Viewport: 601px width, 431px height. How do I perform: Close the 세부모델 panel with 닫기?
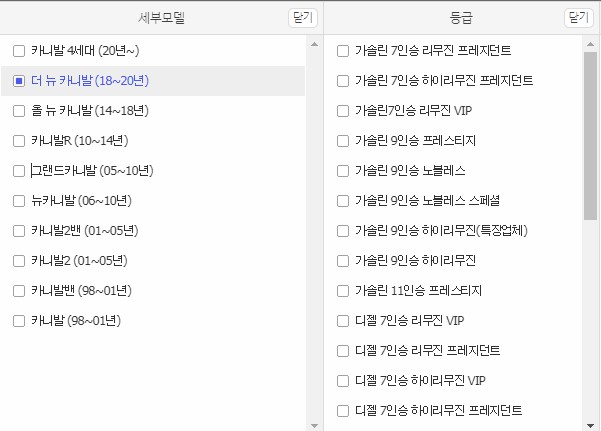(303, 18)
